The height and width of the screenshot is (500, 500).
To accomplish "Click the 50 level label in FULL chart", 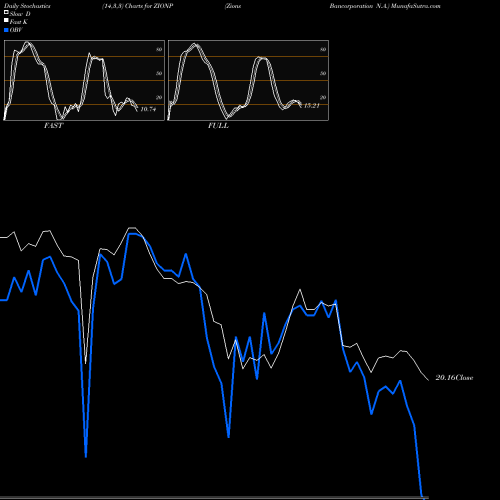I will coord(323,73).
